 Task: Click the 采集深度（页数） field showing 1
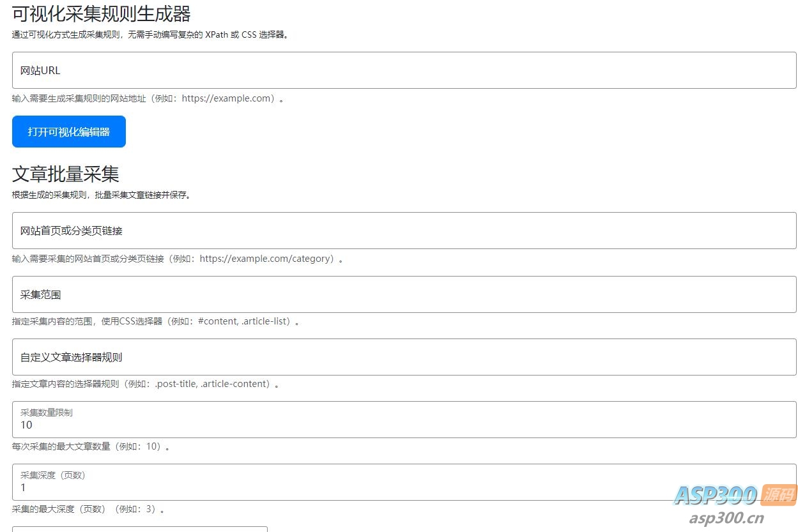404,482
